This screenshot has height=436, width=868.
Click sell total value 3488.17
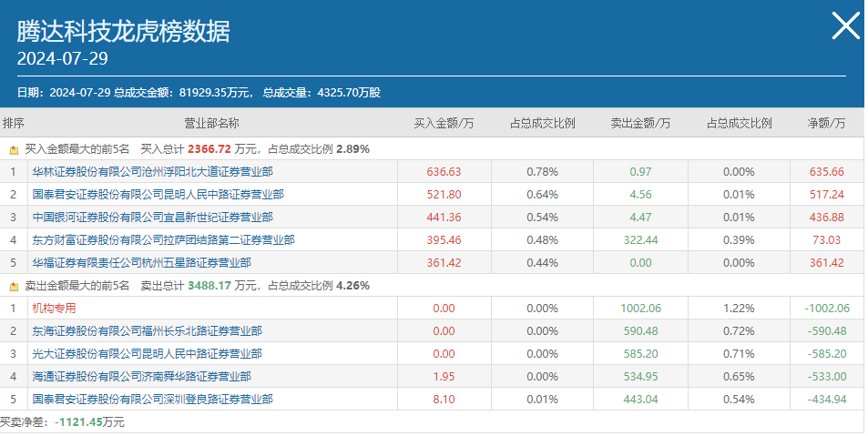(x=209, y=286)
